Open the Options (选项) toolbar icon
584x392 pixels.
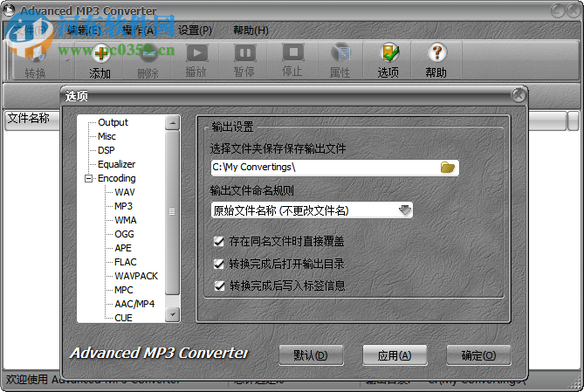(388, 53)
